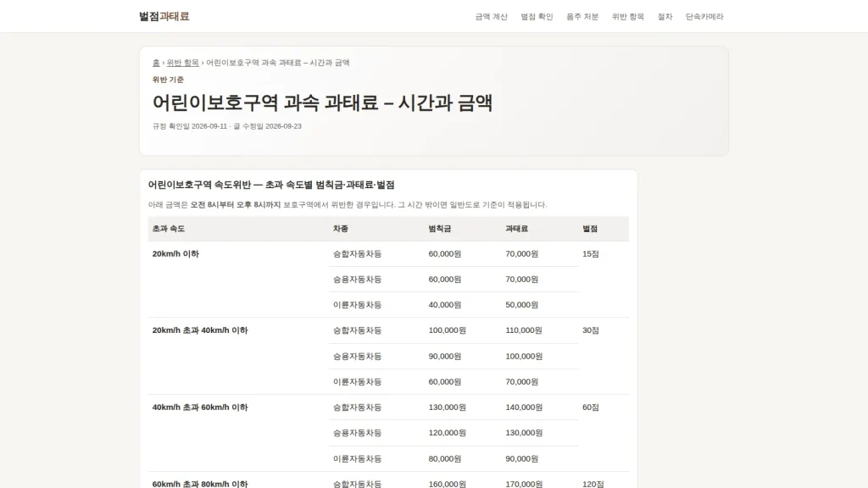The width and height of the screenshot is (868, 488).
Task: Select the 20km/h 초과 40km/h 이하 row label
Action: click(200, 330)
